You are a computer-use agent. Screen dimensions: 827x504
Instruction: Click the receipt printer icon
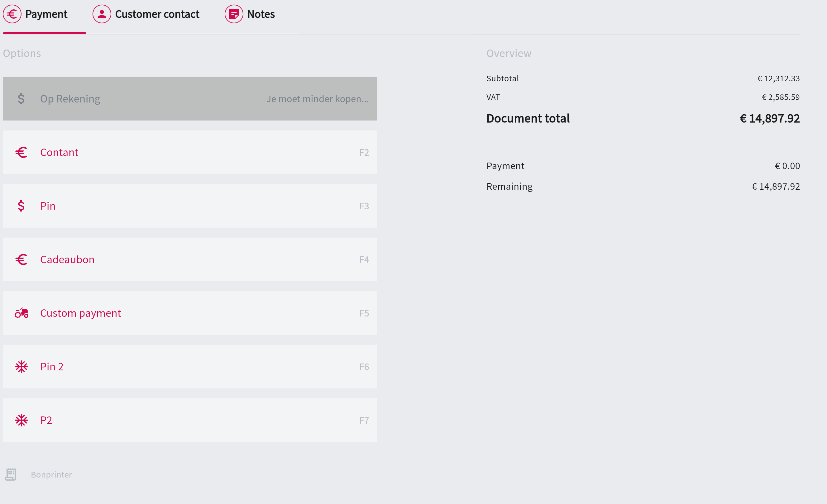pyautogui.click(x=10, y=474)
